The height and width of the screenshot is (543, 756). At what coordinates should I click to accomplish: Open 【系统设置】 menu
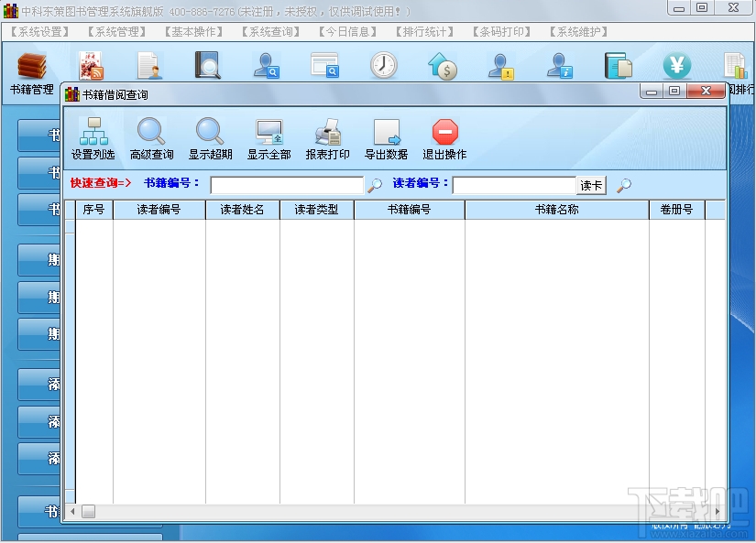39,32
